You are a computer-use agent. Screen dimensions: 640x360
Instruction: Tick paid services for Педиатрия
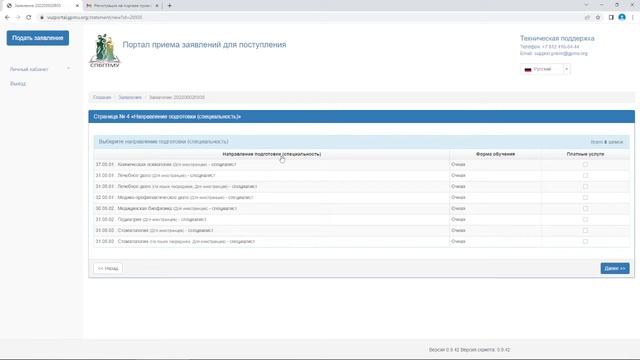click(x=585, y=220)
